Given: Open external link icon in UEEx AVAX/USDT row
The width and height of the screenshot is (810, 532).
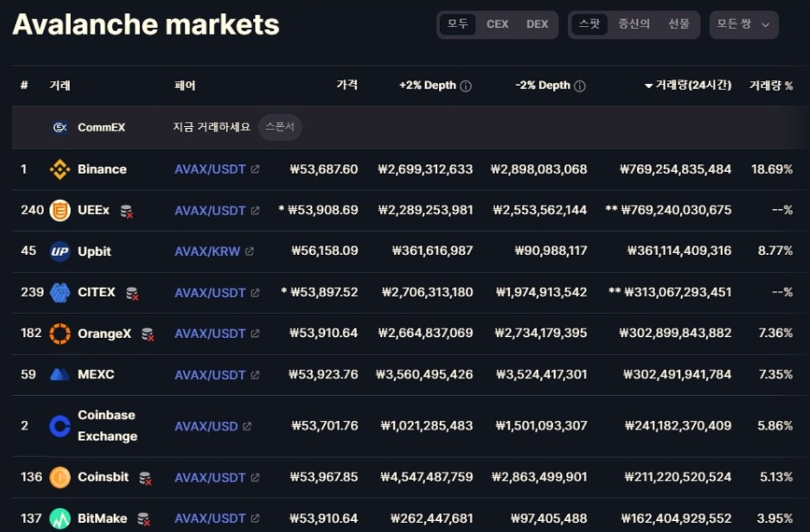Looking at the screenshot, I should point(255,210).
